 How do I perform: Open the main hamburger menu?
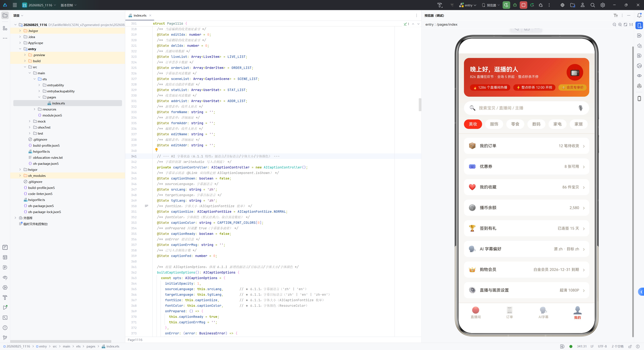[x=15, y=5]
